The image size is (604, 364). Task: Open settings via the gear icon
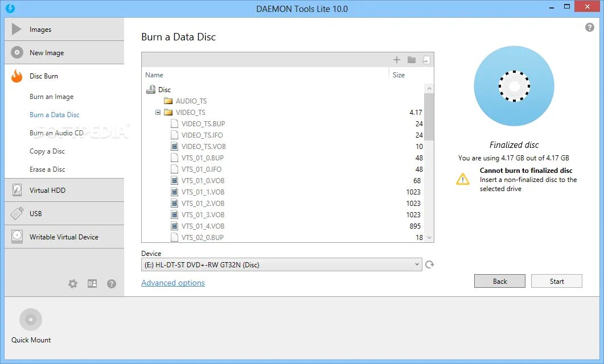tap(73, 284)
